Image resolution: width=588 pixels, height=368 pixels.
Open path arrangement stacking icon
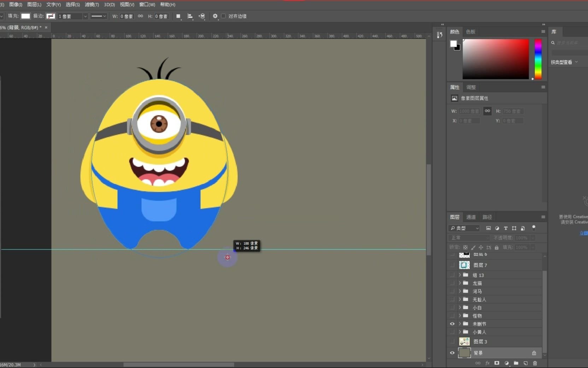coord(202,16)
